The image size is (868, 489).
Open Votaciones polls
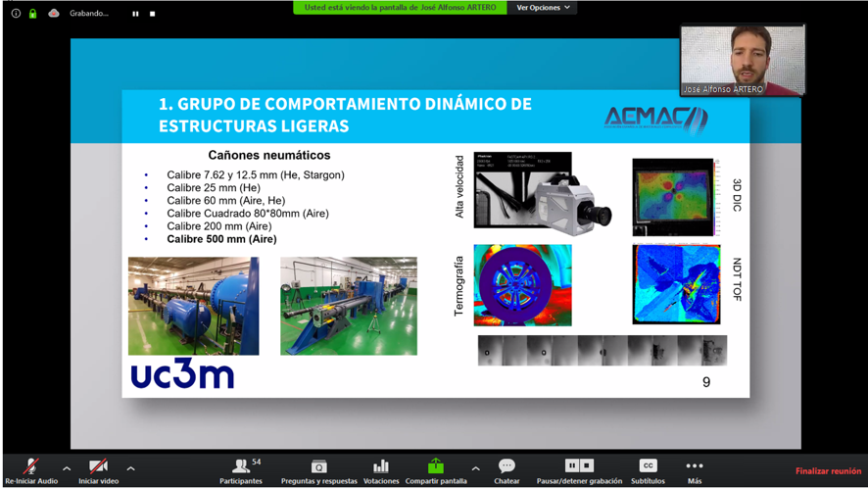coord(381,470)
